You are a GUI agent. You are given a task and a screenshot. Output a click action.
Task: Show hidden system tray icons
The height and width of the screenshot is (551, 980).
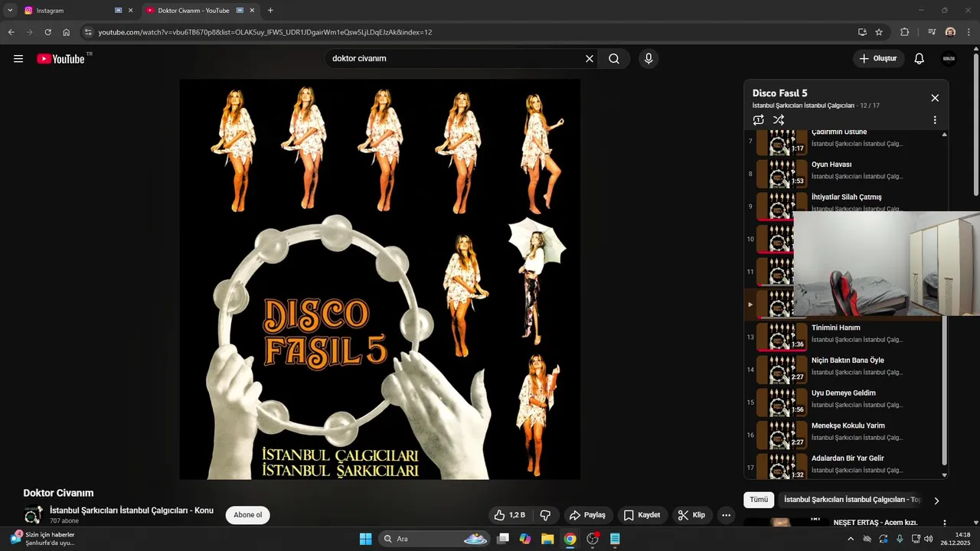pyautogui.click(x=850, y=539)
